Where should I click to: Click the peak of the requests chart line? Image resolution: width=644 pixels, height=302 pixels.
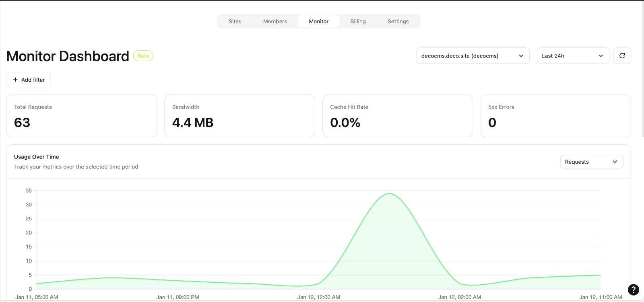(389, 194)
